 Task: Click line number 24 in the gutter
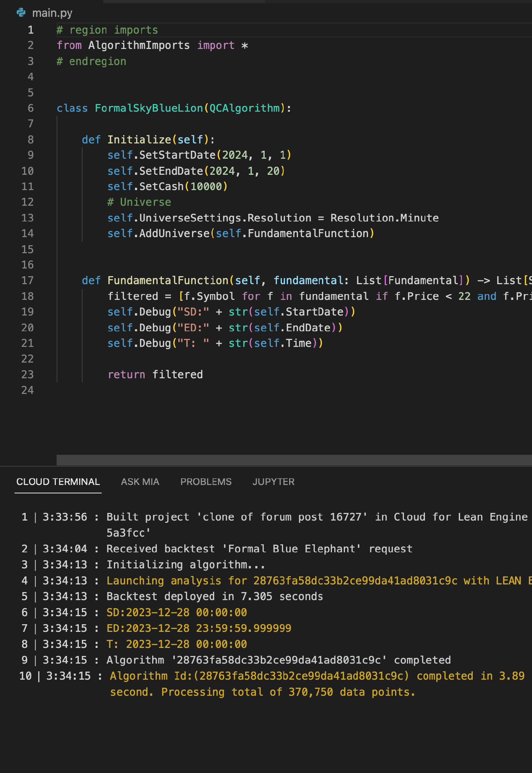coord(28,390)
